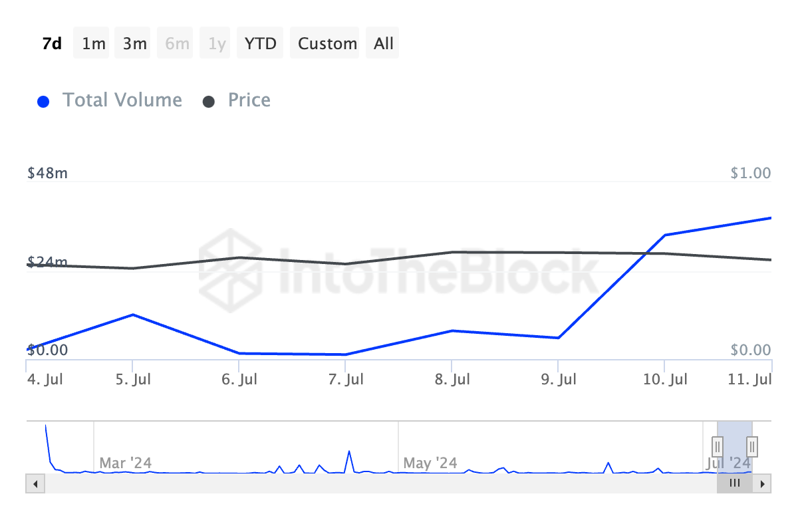The image size is (798, 532).
Task: Click the volume data point on 10. Jul
Action: 665,235
